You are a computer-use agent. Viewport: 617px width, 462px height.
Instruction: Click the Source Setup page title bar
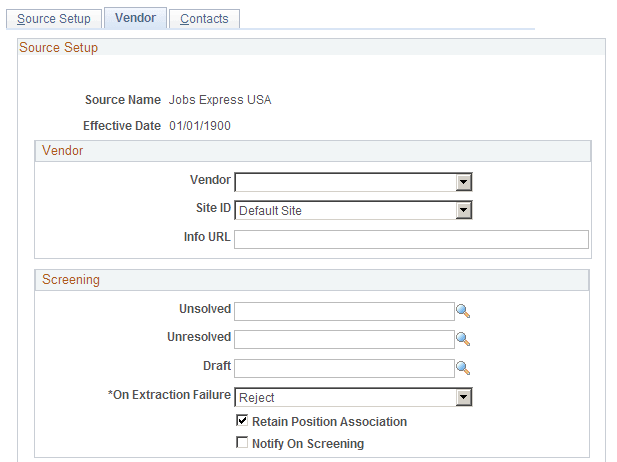click(x=59, y=47)
